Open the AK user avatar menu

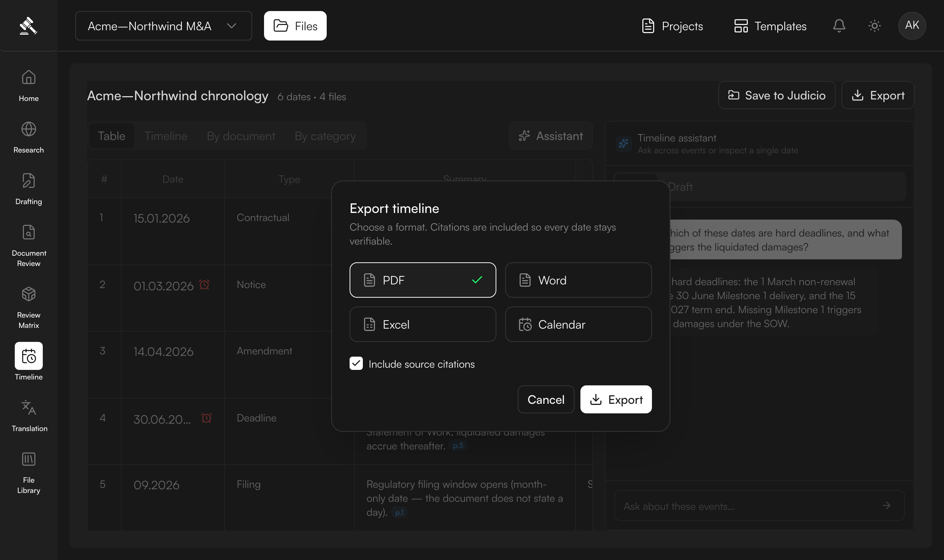pos(912,25)
